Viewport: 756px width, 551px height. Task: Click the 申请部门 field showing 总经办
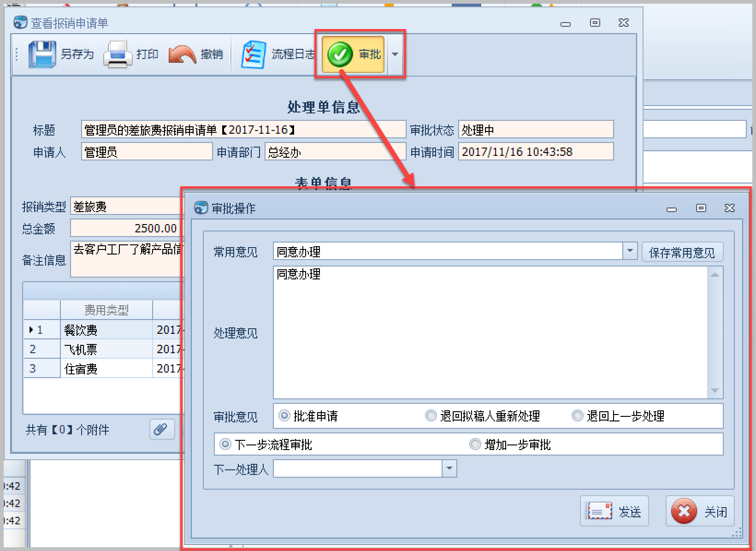tap(335, 152)
